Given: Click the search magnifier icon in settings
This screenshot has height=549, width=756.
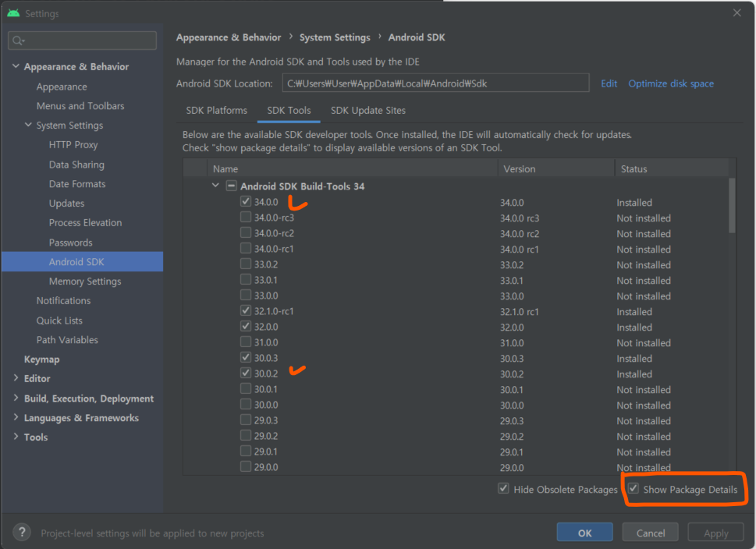Looking at the screenshot, I should pyautogui.click(x=18, y=41).
